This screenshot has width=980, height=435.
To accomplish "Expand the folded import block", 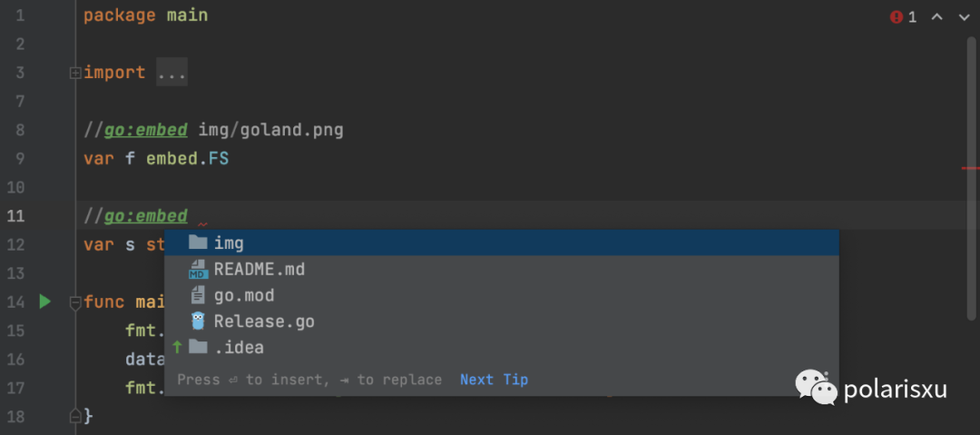I will [75, 73].
